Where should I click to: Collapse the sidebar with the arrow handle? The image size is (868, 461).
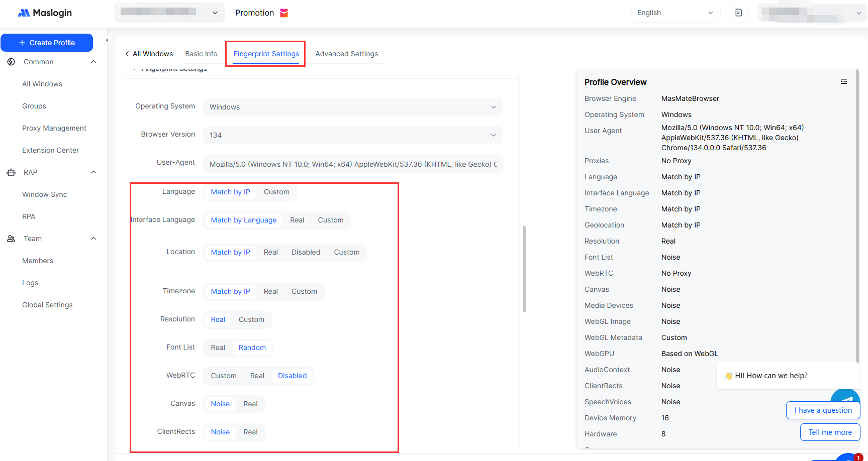pos(107,40)
